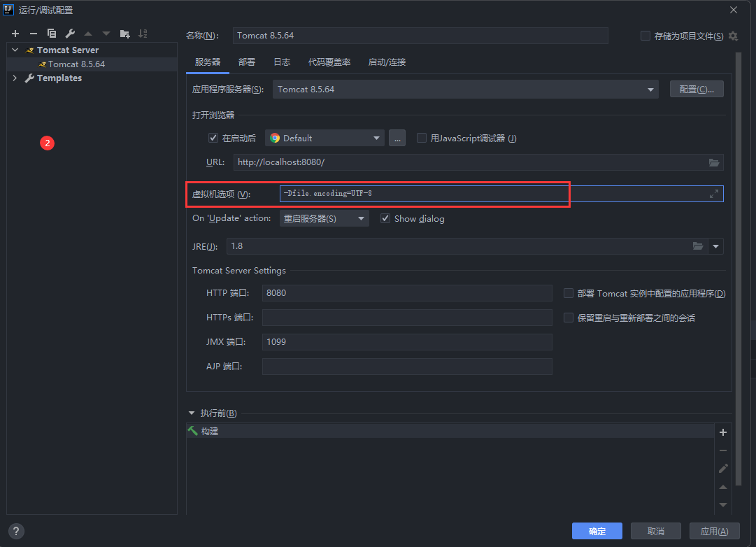Open help with the question mark icon
The image size is (756, 547).
[16, 531]
